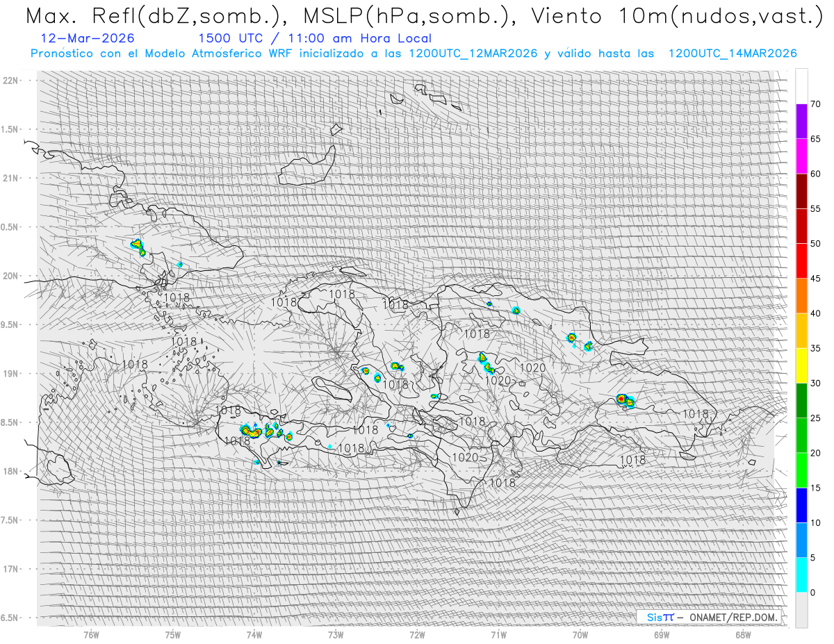Screen dimensions: 834x644
Task: Click the colorbar label "50"
Action: coord(815,244)
